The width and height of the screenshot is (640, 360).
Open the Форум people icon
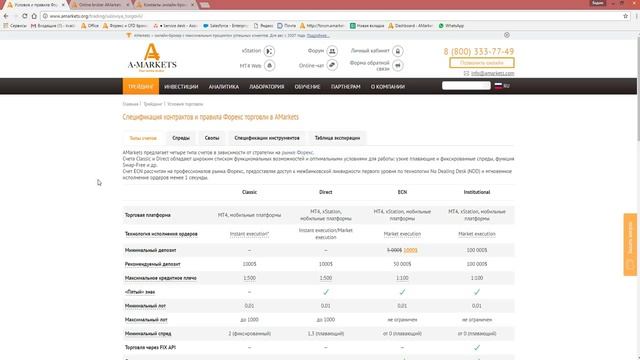(x=332, y=51)
